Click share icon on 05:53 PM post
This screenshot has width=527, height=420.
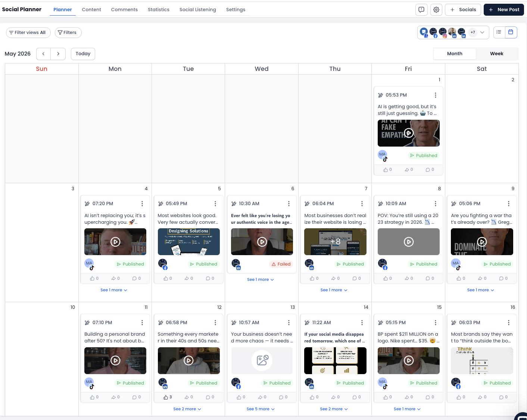point(407,170)
